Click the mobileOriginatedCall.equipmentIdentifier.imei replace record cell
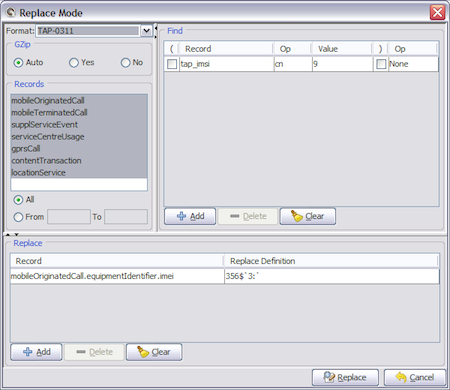 117,276
